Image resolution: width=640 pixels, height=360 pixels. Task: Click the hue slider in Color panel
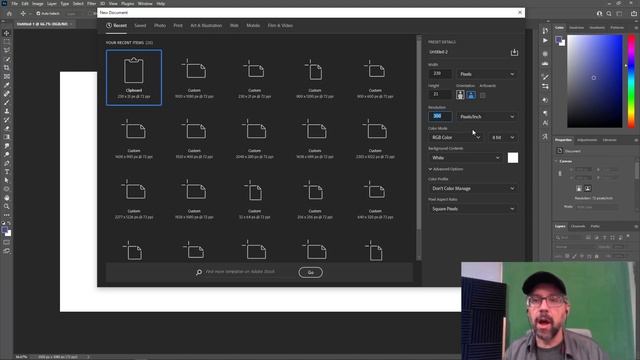pos(631,81)
